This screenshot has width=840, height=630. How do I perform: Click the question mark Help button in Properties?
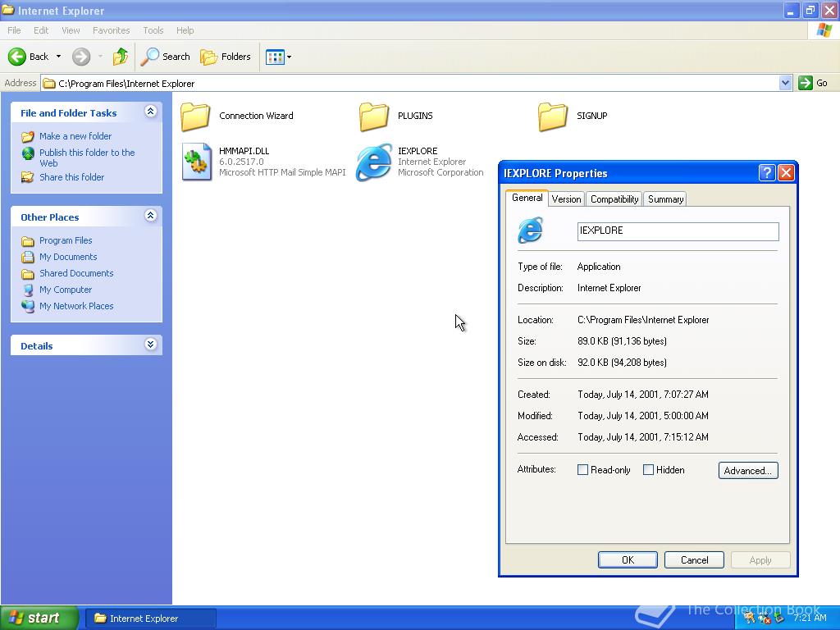767,172
